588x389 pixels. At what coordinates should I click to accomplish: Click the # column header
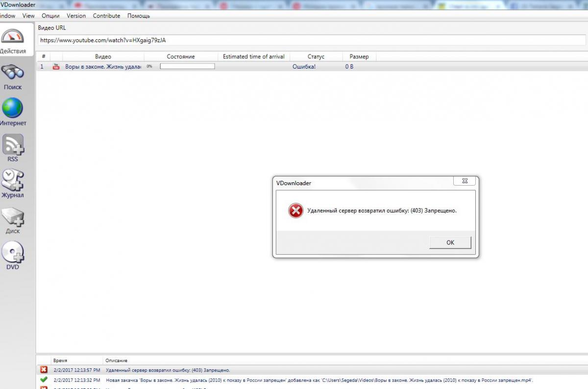tap(44, 57)
